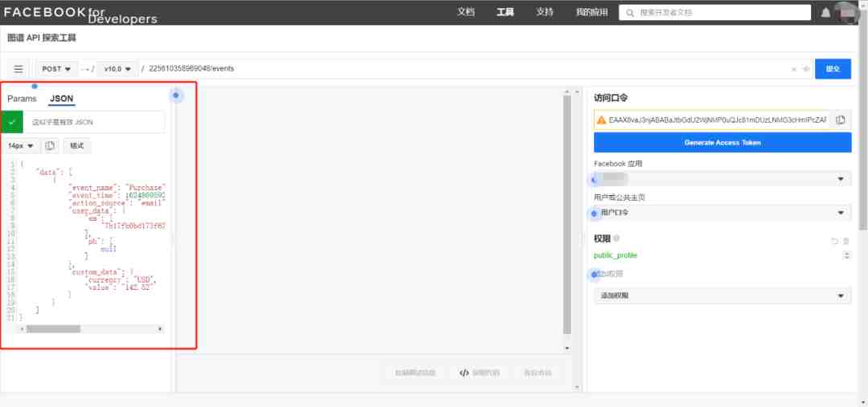Click the trash icon in the 权限 section

[x=845, y=241]
